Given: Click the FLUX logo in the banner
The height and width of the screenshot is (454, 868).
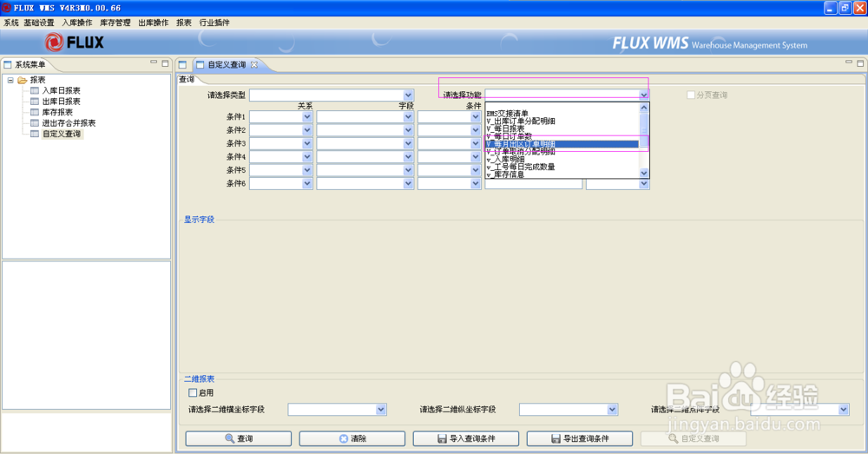Looking at the screenshot, I should click(x=74, y=42).
